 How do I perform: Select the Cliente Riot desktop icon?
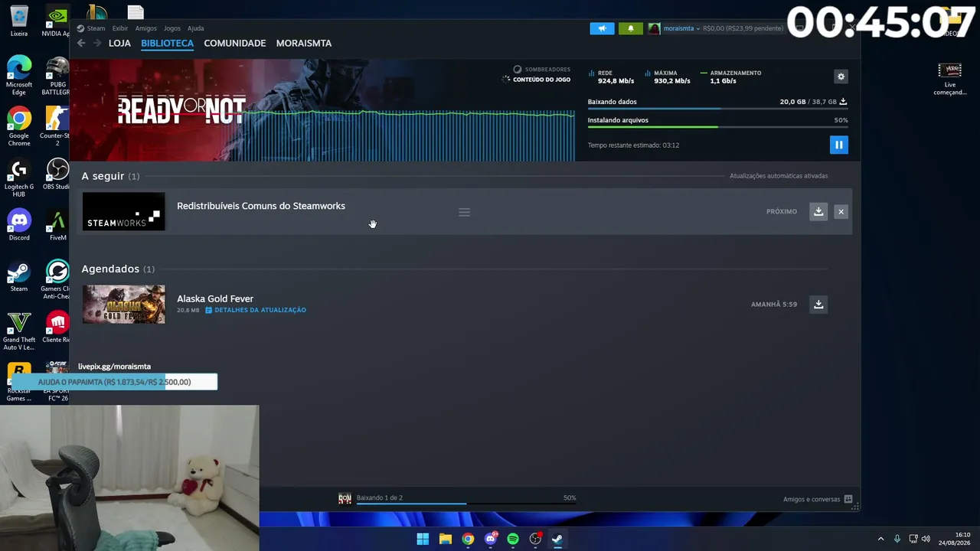point(57,327)
